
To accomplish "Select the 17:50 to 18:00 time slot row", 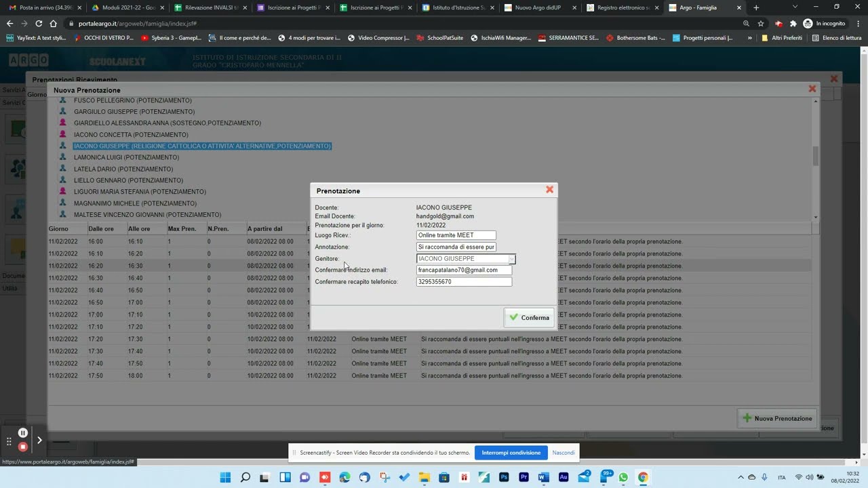I will 430,375.
